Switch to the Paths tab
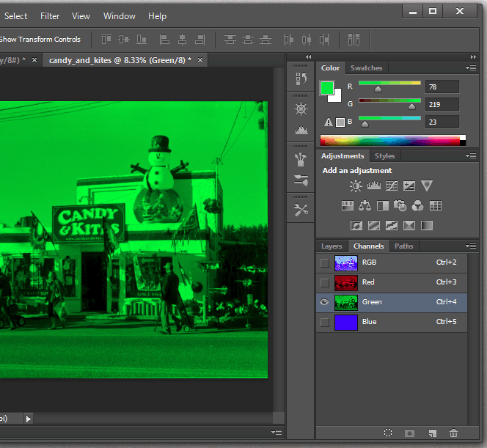This screenshot has height=448, width=487. pyautogui.click(x=404, y=246)
